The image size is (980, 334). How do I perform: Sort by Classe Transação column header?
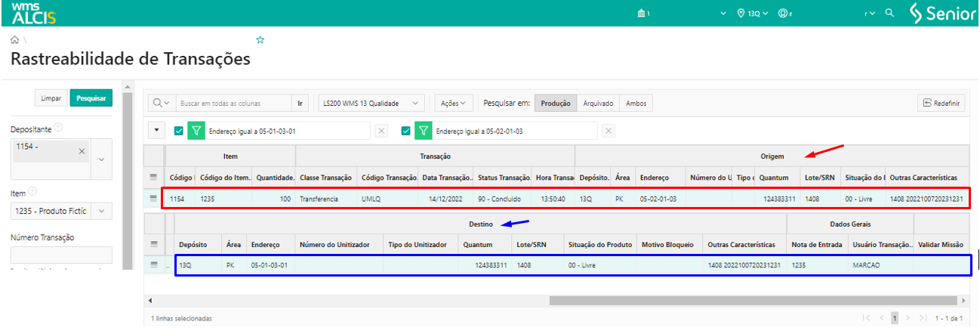(325, 177)
